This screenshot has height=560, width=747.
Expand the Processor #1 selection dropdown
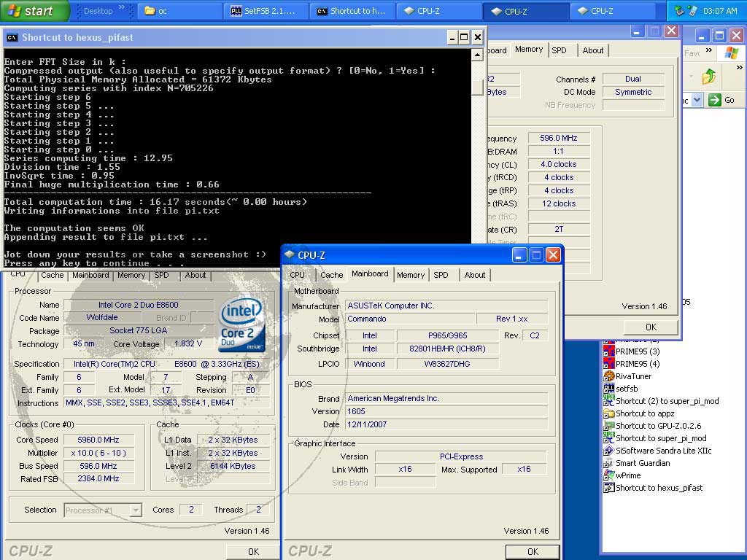[136, 510]
